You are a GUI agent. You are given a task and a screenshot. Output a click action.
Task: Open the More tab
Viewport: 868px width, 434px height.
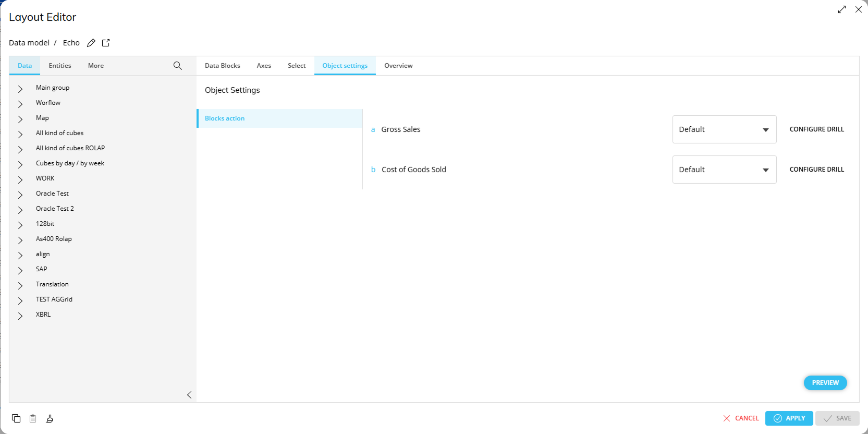pyautogui.click(x=96, y=66)
